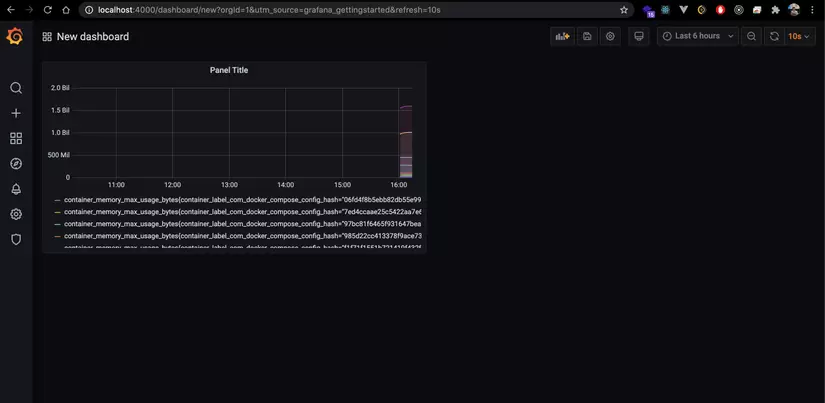The image size is (825, 403).
Task: Save the dashboard with the disk icon
Action: tap(587, 36)
